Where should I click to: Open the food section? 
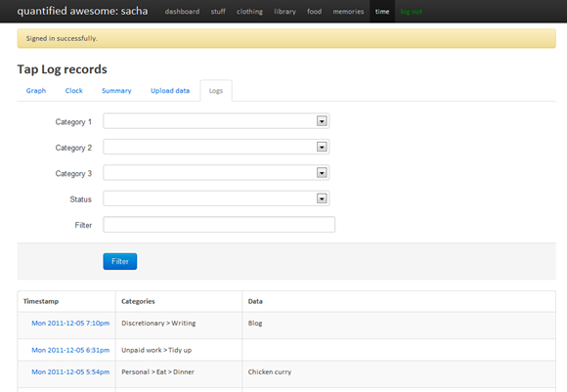point(314,12)
